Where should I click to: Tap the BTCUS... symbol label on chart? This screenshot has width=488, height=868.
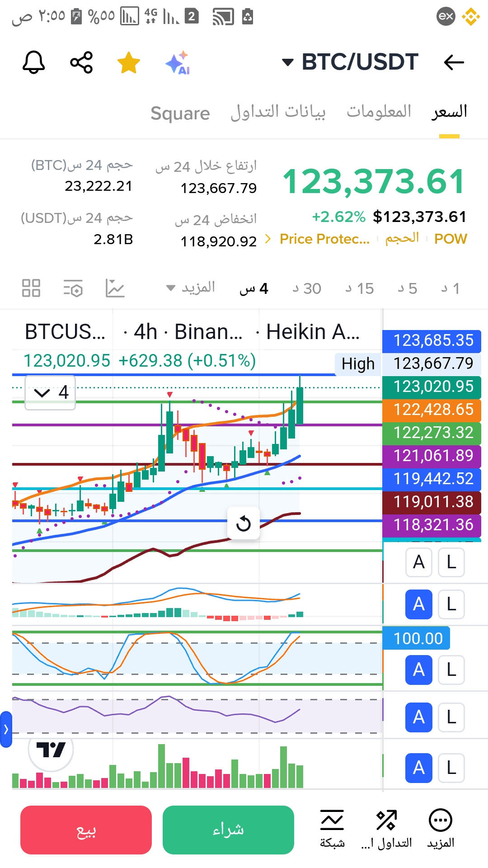[x=65, y=332]
